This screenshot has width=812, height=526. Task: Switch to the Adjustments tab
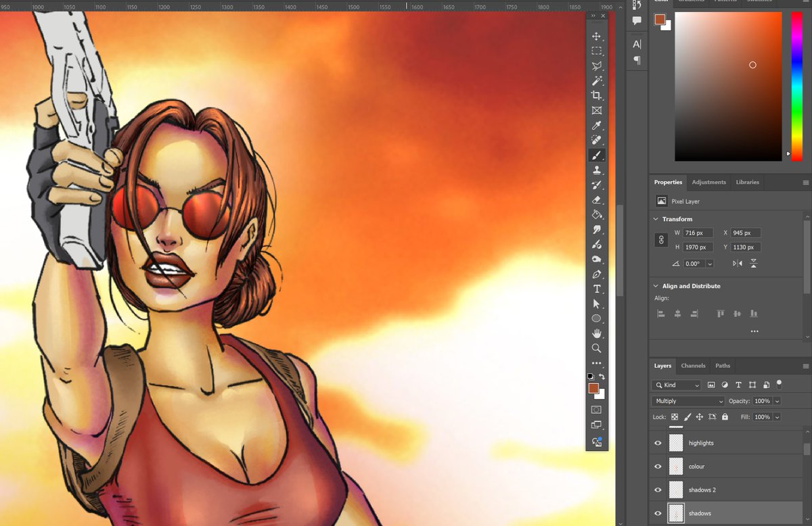708,183
